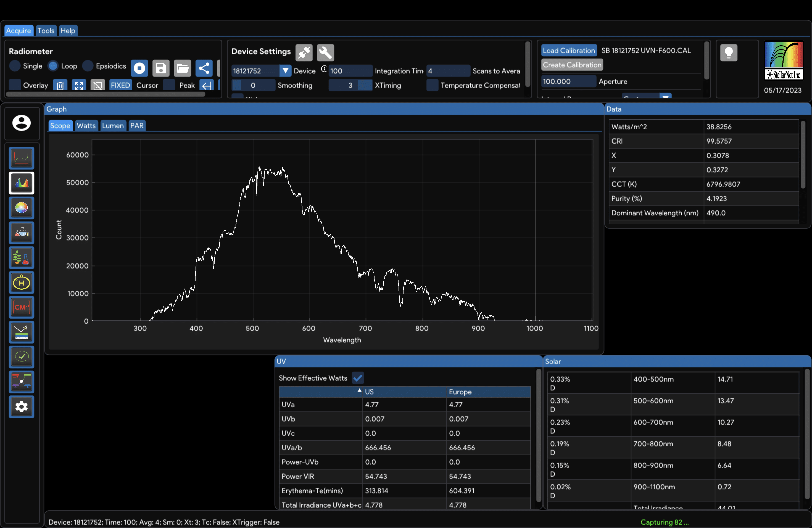Click the Integration Time input field

pyautogui.click(x=350, y=71)
